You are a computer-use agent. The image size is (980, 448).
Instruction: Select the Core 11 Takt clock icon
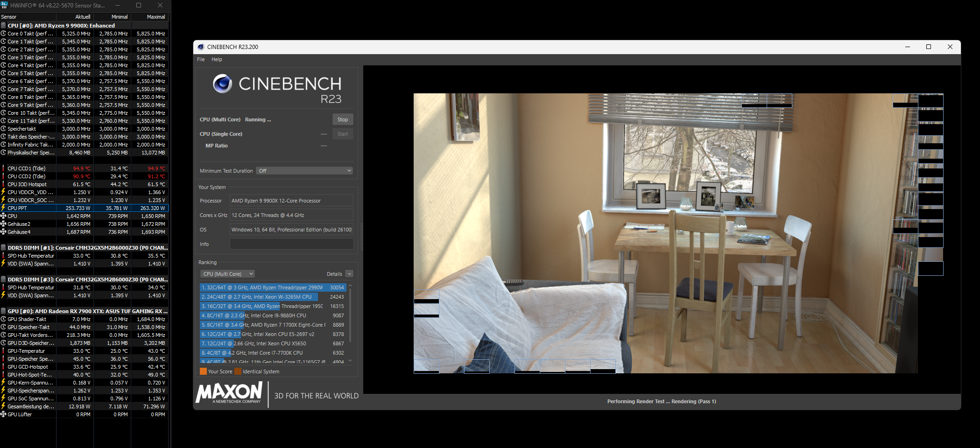point(3,121)
